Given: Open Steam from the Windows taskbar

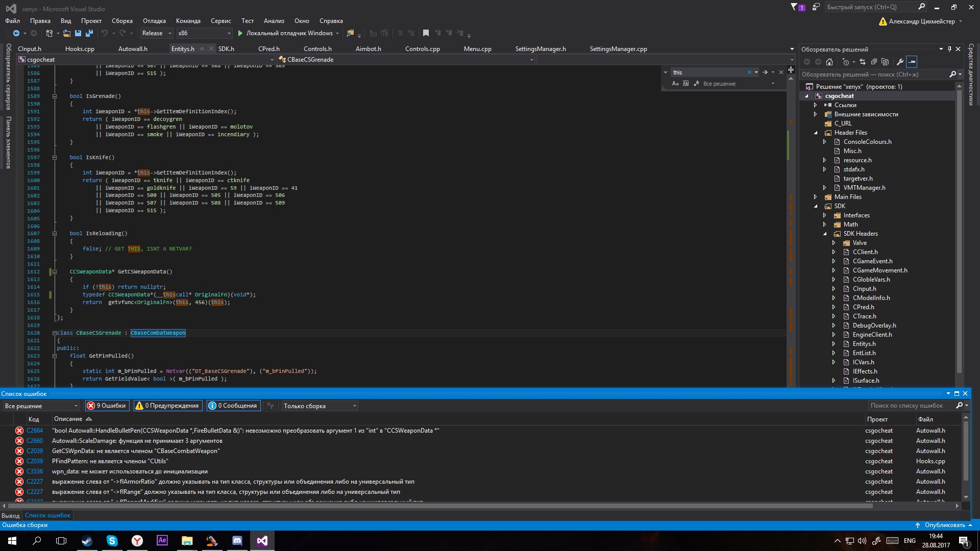Looking at the screenshot, I should 87,541.
